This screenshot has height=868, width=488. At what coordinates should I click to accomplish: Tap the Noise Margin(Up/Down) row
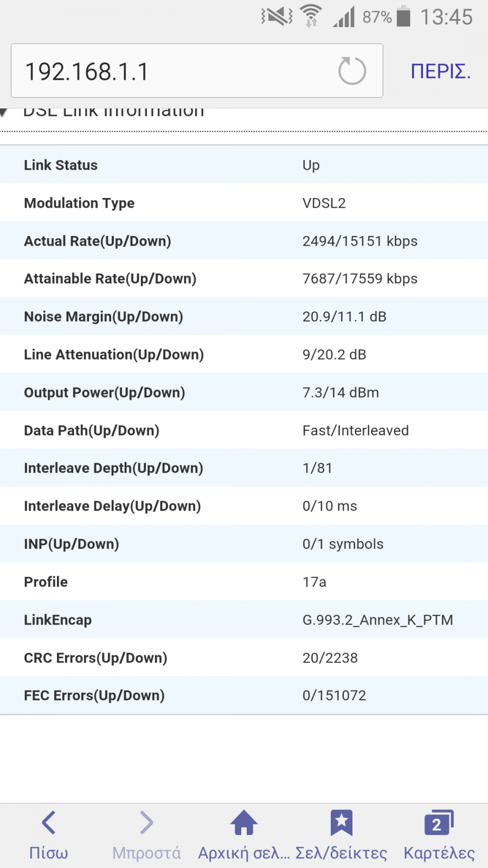coord(244,316)
